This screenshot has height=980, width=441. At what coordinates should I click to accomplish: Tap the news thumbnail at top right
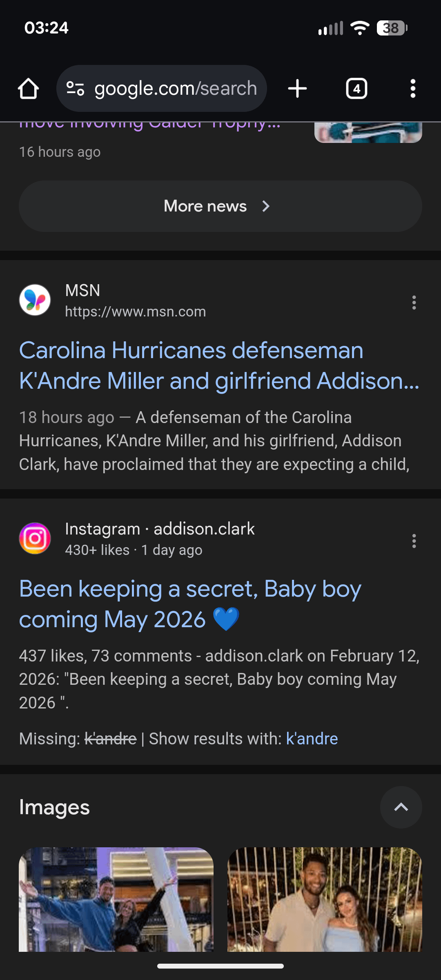pos(368,132)
